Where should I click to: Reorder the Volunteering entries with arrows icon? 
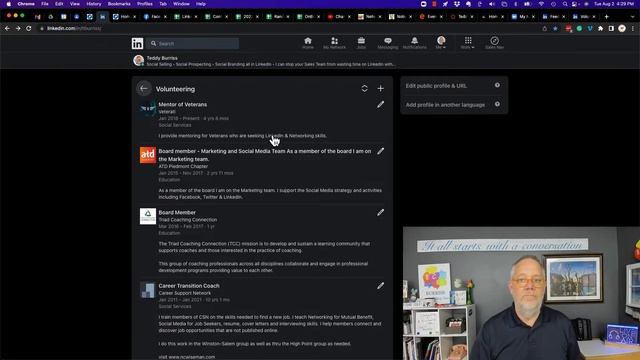364,89
